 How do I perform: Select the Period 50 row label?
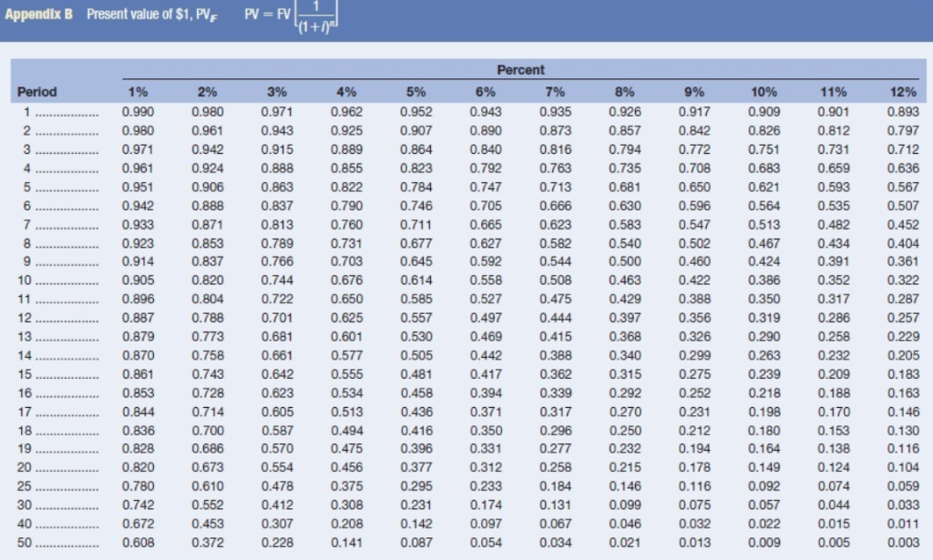pos(25,543)
